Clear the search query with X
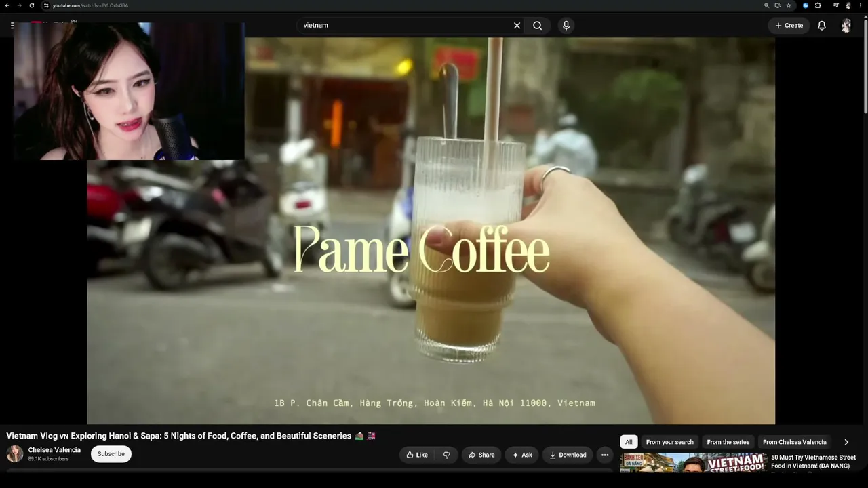Viewport: 868px width, 488px height. (517, 25)
